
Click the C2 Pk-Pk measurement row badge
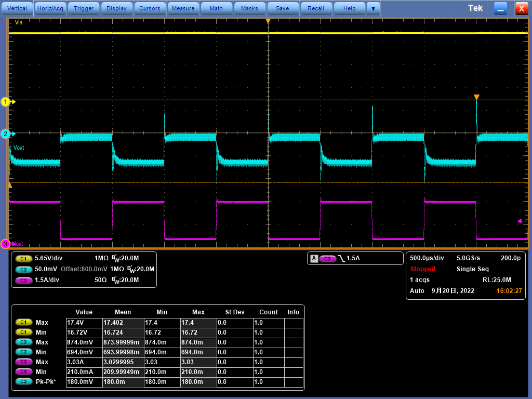tap(23, 381)
